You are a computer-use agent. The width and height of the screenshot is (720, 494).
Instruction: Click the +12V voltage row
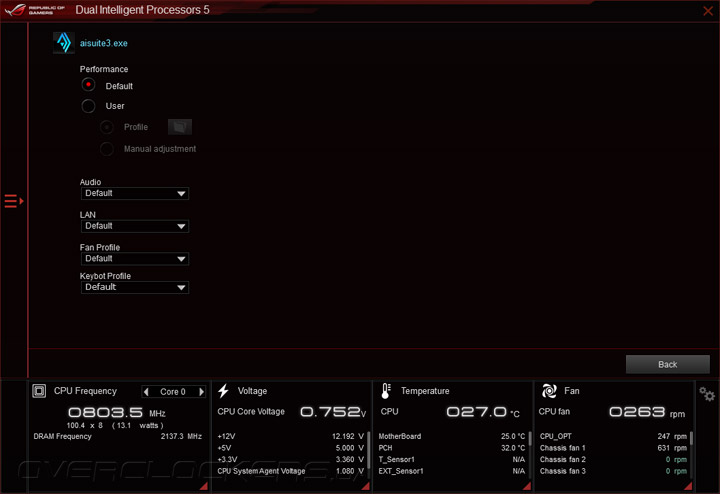(x=291, y=436)
